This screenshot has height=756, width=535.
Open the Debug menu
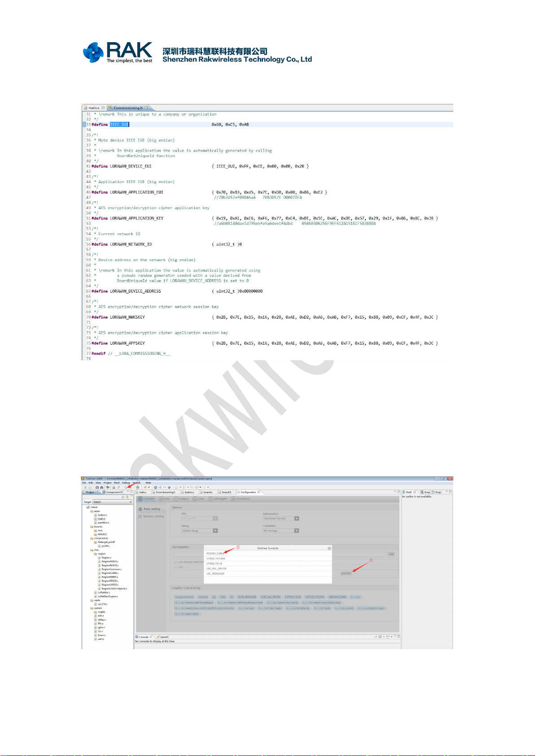pyautogui.click(x=126, y=483)
